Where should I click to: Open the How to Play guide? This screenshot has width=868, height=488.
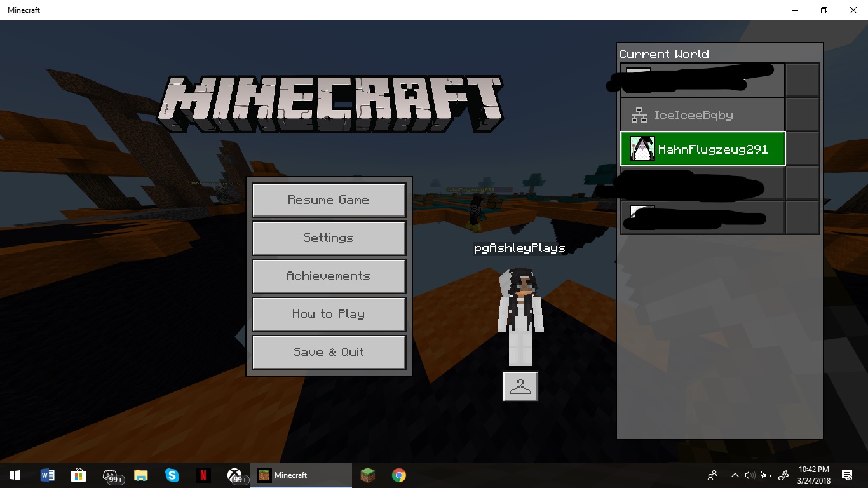(329, 315)
